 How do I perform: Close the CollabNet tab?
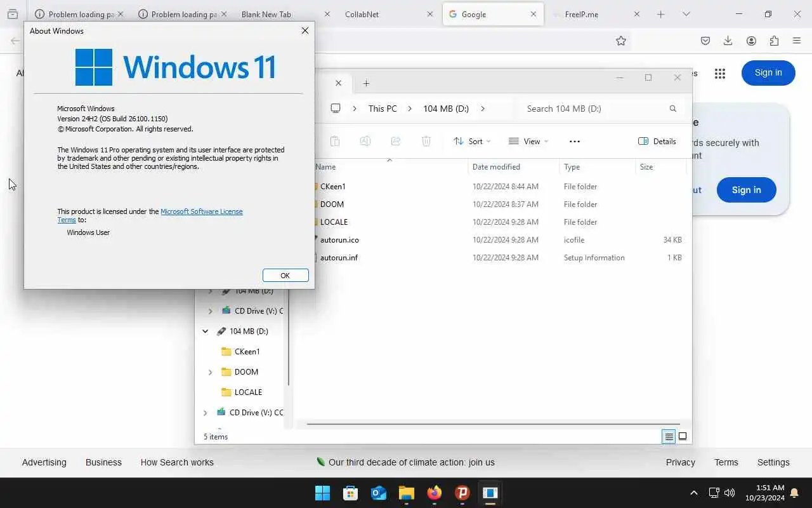pyautogui.click(x=430, y=14)
